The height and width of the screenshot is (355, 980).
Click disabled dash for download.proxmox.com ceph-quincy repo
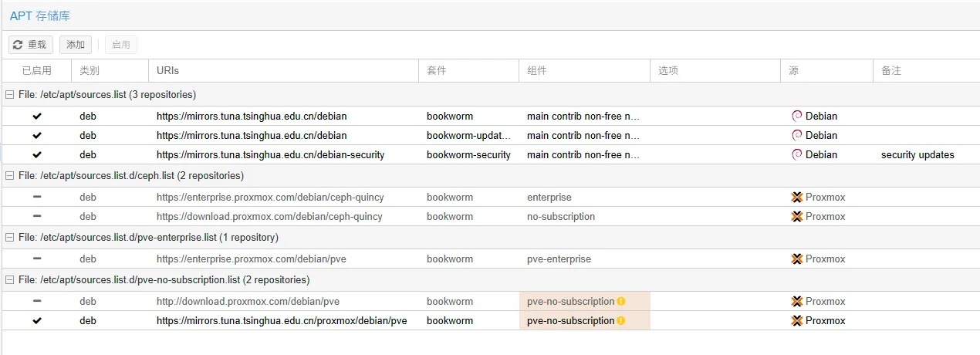[x=37, y=216]
